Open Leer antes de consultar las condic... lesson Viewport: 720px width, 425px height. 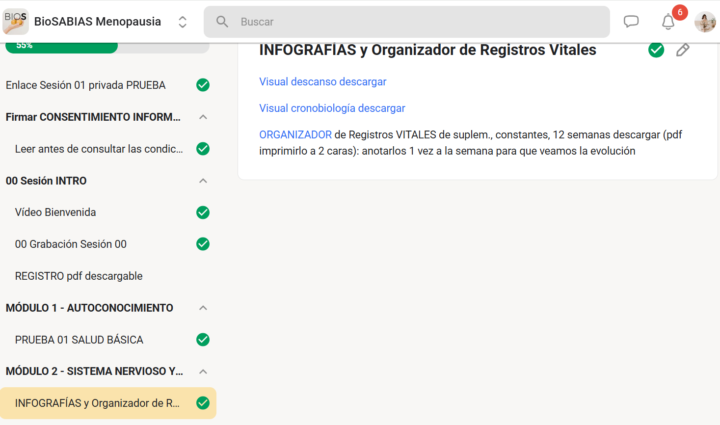(x=99, y=149)
